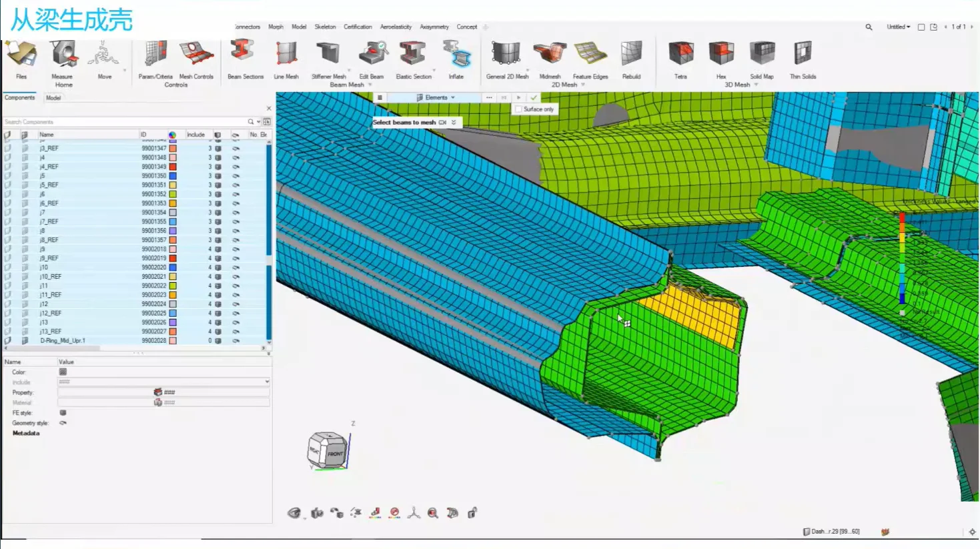This screenshot has height=549, width=980.
Task: Click the Search Components field
Action: (x=123, y=122)
